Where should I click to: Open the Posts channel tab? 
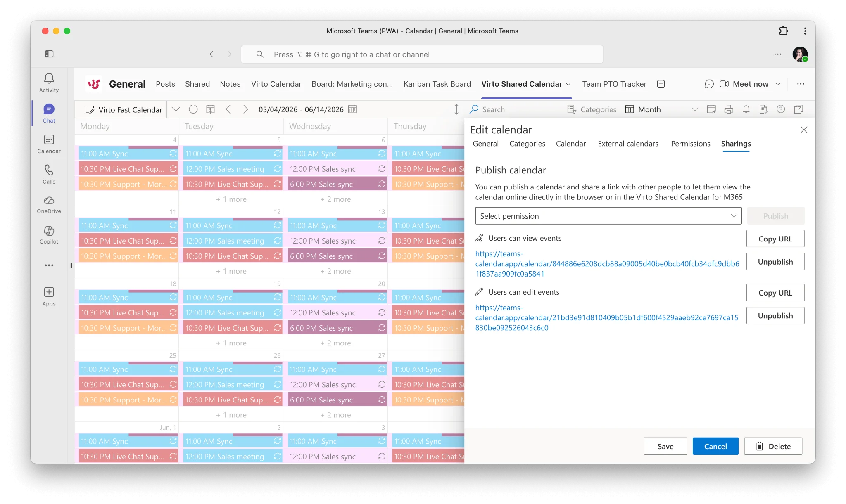coord(165,84)
